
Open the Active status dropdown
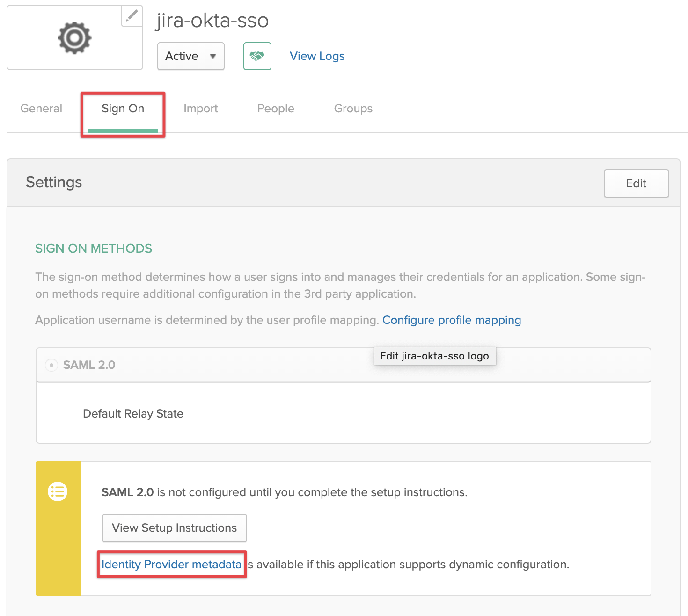click(x=191, y=56)
